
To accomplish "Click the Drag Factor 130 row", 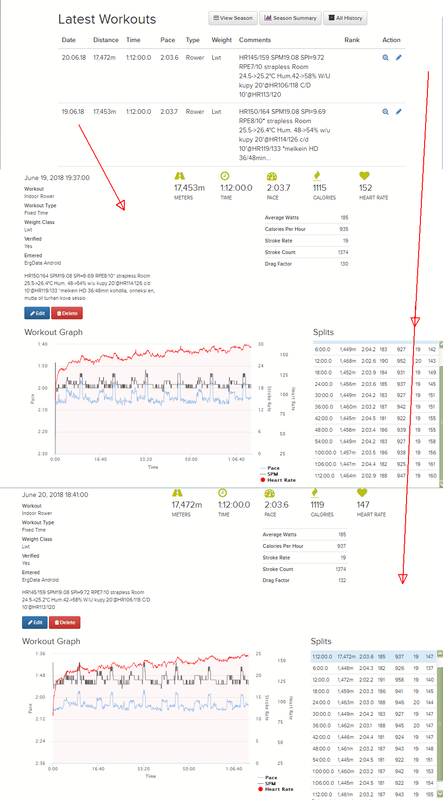I will (307, 264).
